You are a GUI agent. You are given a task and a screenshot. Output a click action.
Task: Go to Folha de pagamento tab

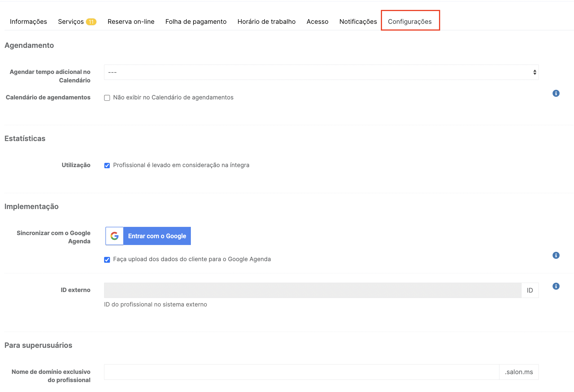pos(196,22)
